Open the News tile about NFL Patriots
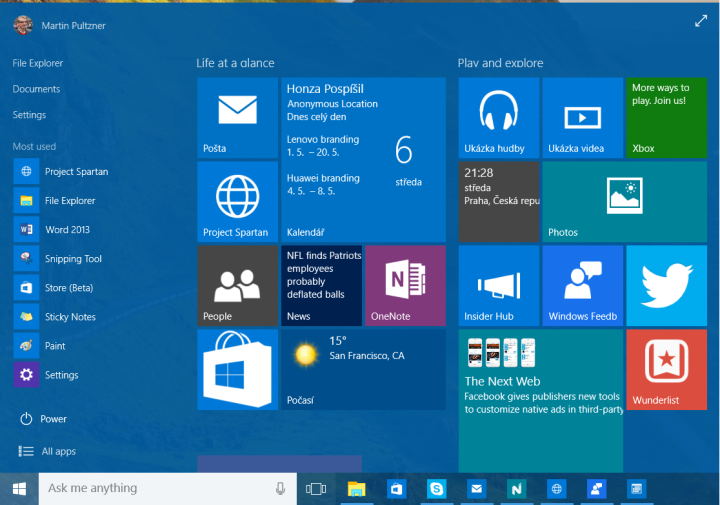Image resolution: width=720 pixels, height=505 pixels. [321, 286]
